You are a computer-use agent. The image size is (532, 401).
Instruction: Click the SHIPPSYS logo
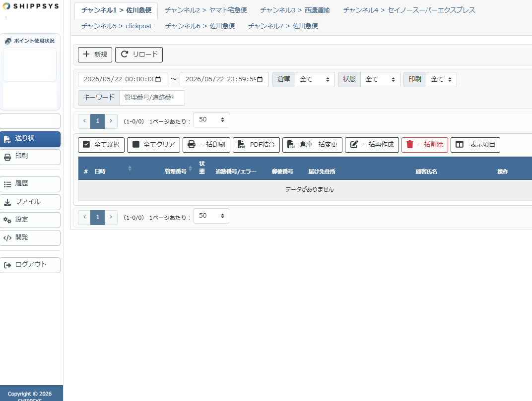pos(31,6)
